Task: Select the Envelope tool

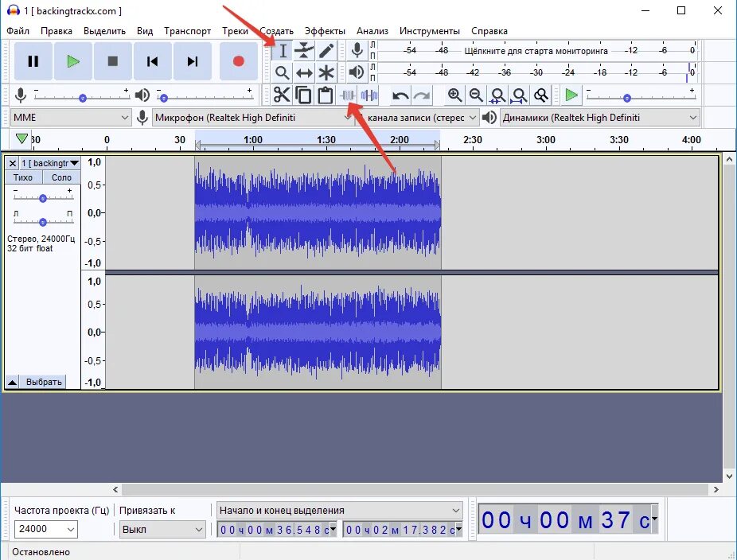Action: (304, 50)
